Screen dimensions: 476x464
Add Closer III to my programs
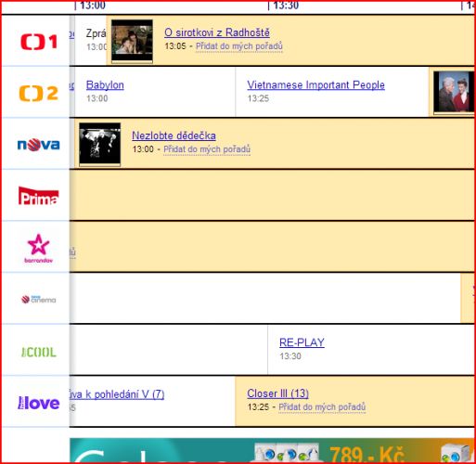click(322, 407)
